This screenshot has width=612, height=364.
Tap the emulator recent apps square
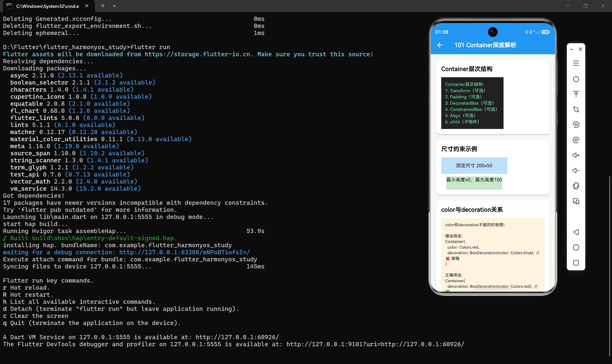point(576,263)
